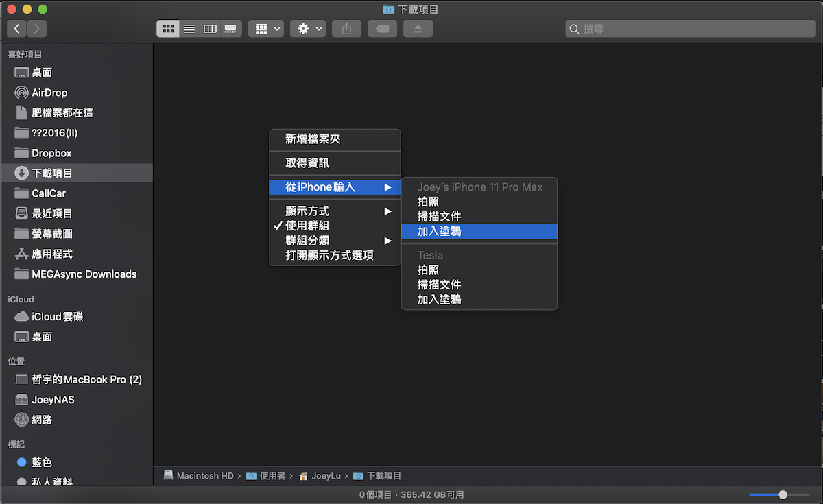Open JoeyNAS in the sidebar
This screenshot has height=504, width=823.
click(76, 400)
